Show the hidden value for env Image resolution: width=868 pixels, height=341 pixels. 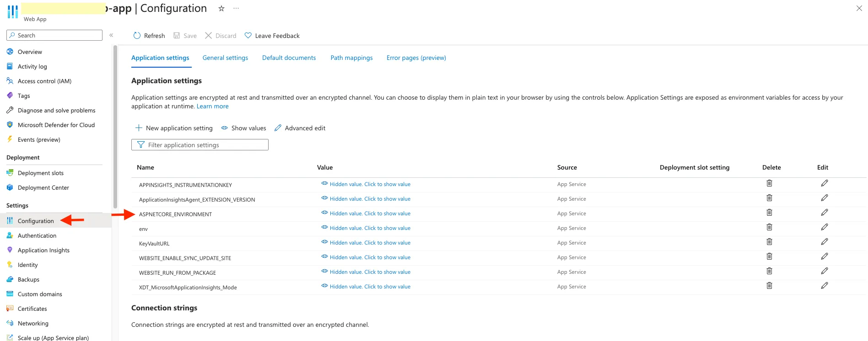pos(366,228)
